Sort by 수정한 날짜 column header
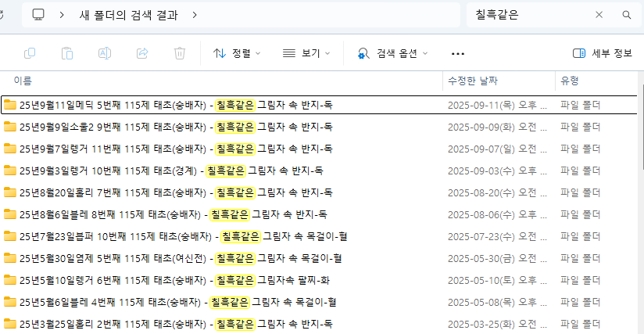 (x=472, y=81)
